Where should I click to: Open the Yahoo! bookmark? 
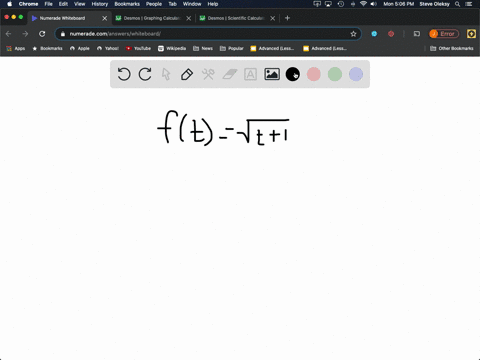pyautogui.click(x=108, y=48)
